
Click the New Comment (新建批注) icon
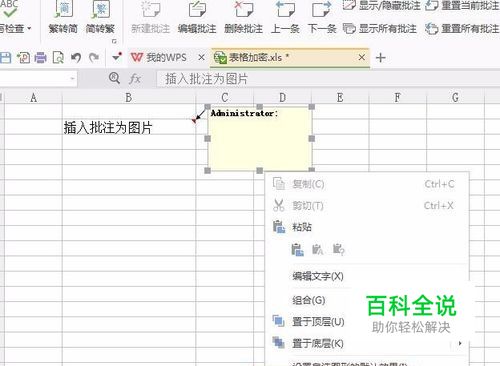coord(151,9)
